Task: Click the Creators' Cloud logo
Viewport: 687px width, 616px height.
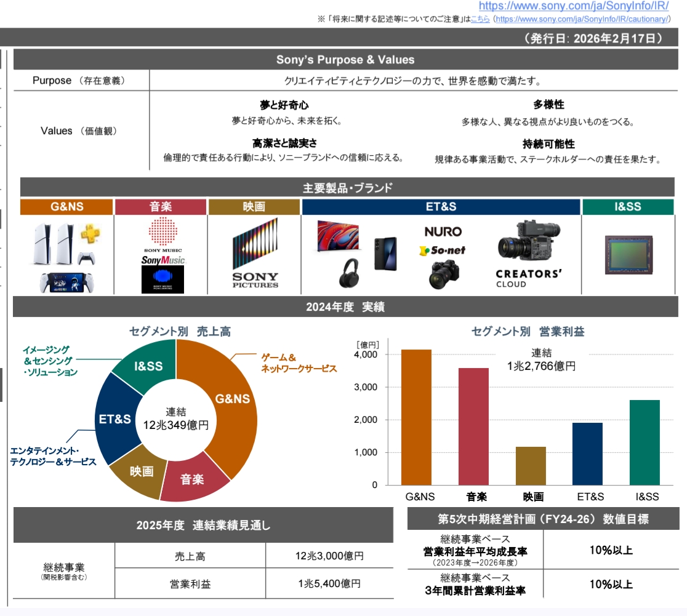Action: pos(528,278)
